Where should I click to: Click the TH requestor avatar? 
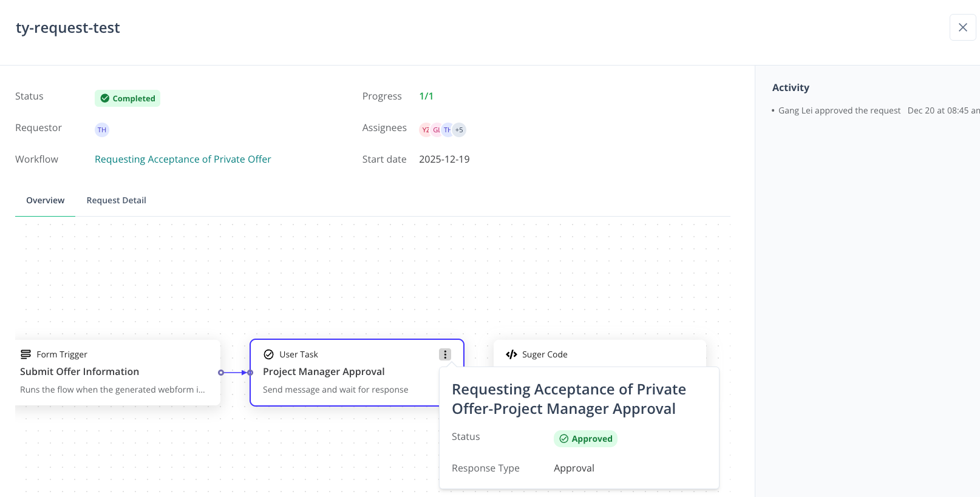click(102, 130)
